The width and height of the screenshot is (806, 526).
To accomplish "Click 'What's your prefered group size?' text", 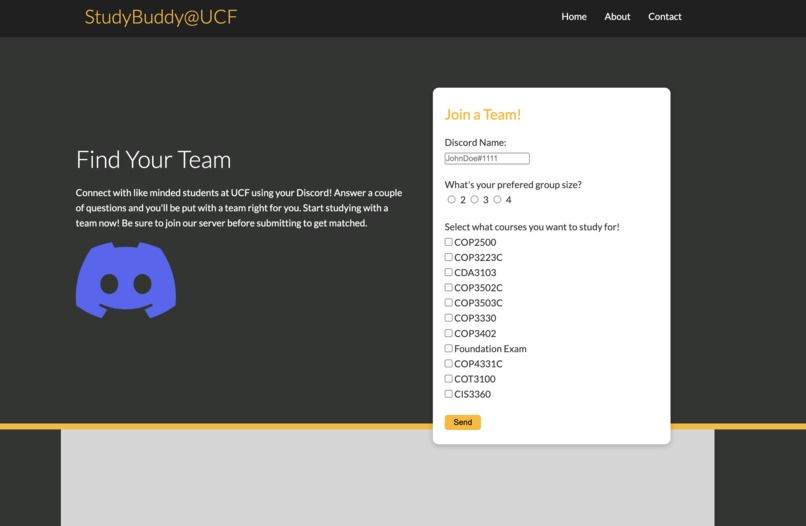I will (x=513, y=185).
